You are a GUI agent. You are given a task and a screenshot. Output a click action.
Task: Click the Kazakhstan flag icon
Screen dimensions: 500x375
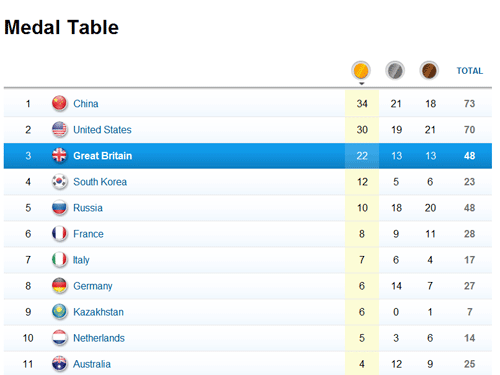click(59, 312)
